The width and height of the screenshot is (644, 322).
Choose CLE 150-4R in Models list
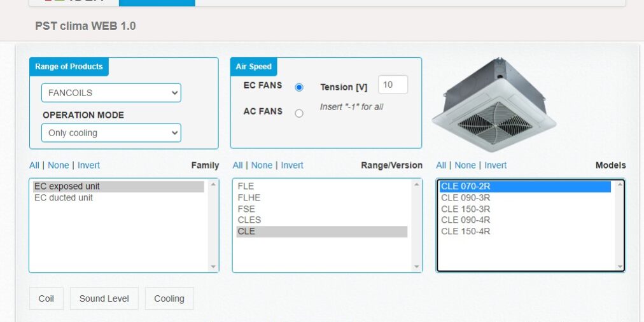click(465, 232)
